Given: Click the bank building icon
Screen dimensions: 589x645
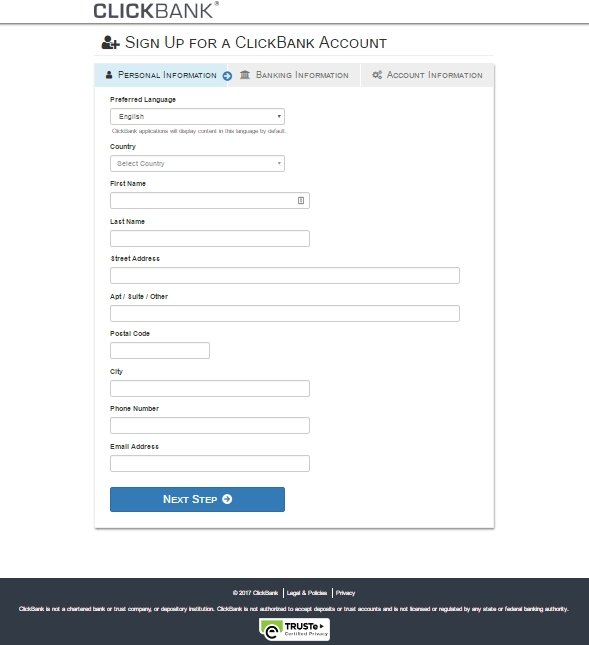Looking at the screenshot, I should click(x=245, y=75).
